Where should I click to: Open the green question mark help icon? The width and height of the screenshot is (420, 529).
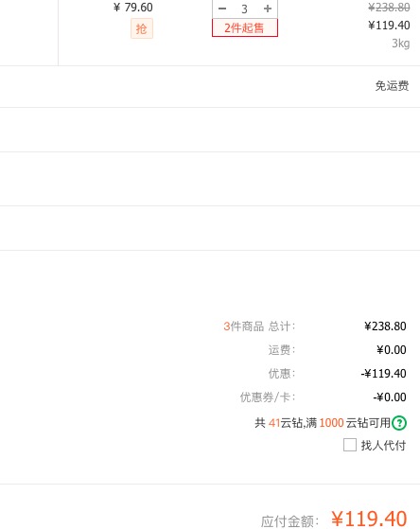coord(399,423)
